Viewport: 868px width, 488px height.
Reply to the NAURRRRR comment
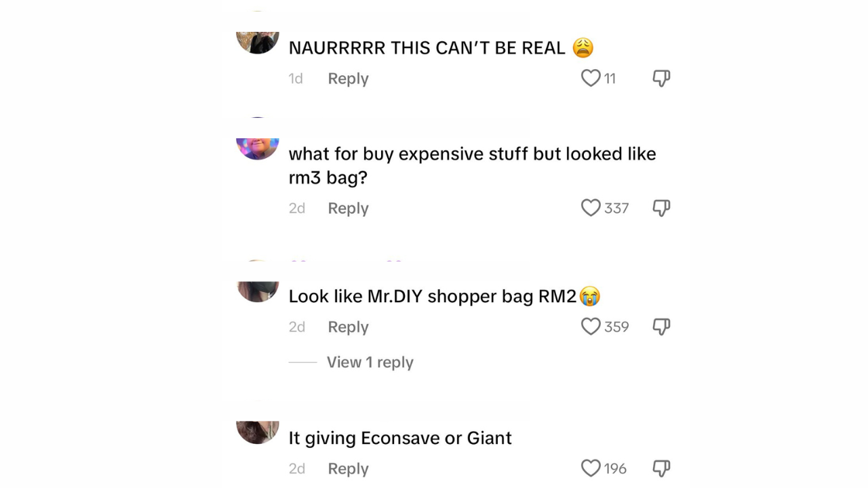(348, 79)
